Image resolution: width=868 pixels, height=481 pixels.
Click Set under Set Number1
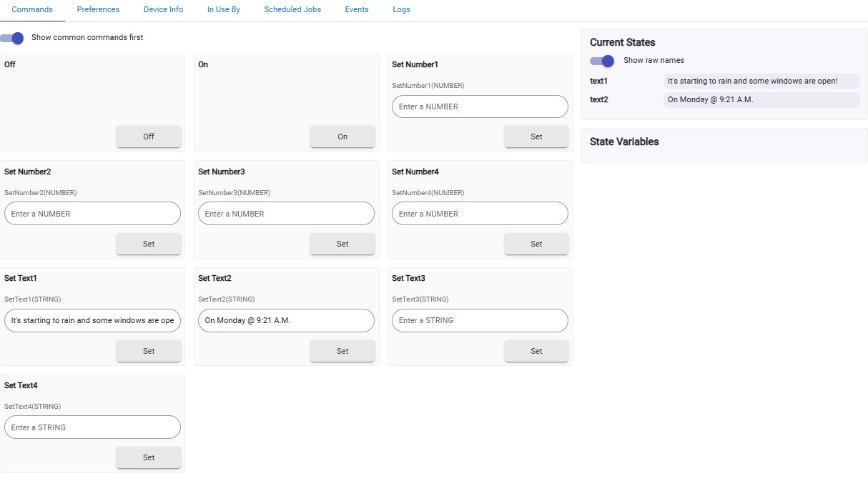(536, 137)
